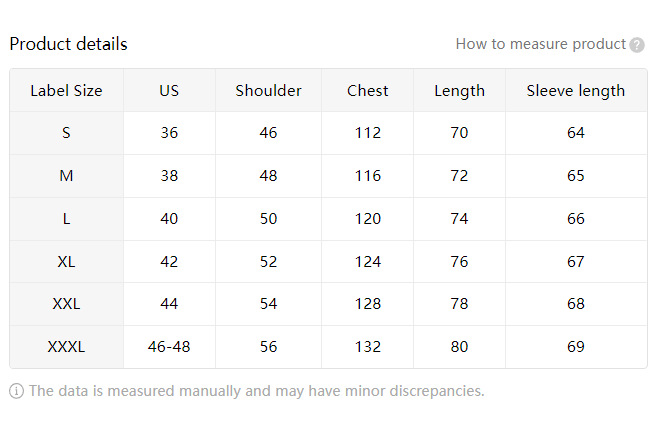Select the Chest column header
This screenshot has width=661, height=426.
click(367, 91)
